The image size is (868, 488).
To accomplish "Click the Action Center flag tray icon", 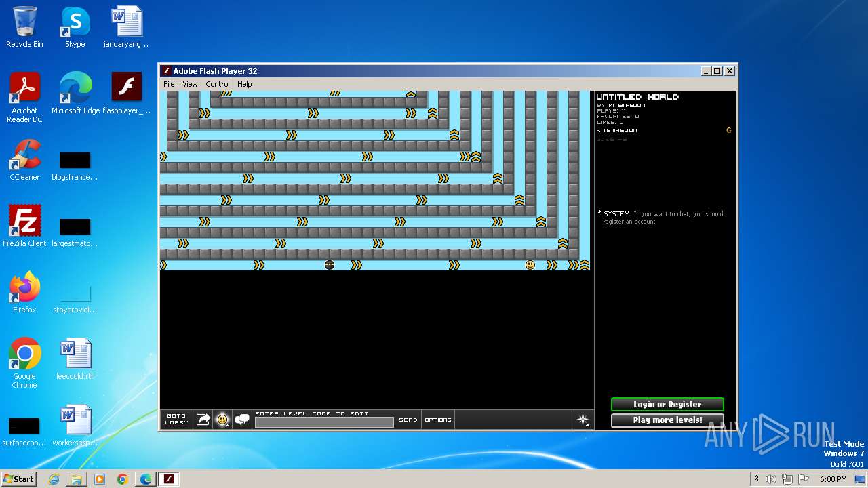I will (802, 479).
